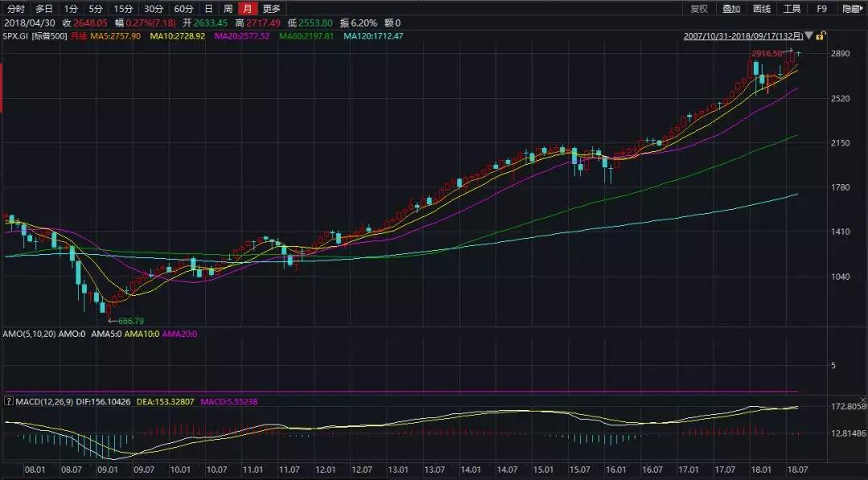Viewport: 868px width, 480px height.
Task: Click the 2916.50 high price marker
Action: click(x=767, y=54)
